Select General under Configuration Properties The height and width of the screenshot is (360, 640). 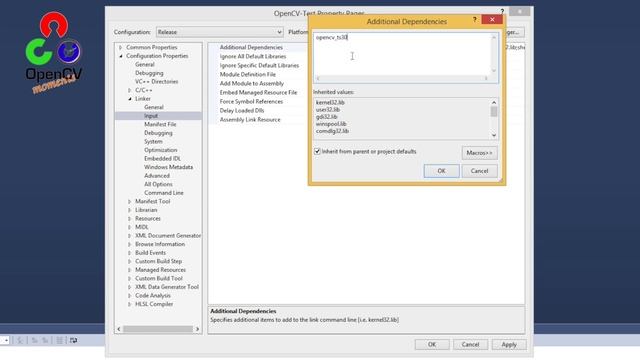[144, 64]
